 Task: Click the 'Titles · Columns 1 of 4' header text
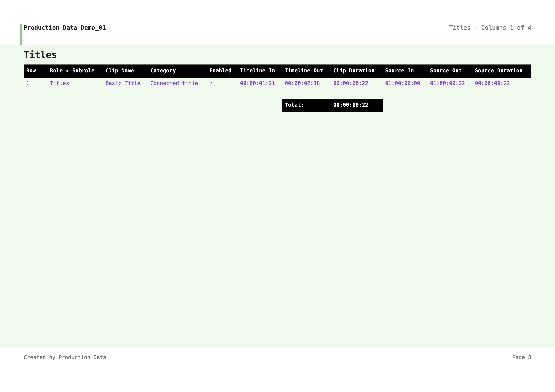pyautogui.click(x=490, y=28)
